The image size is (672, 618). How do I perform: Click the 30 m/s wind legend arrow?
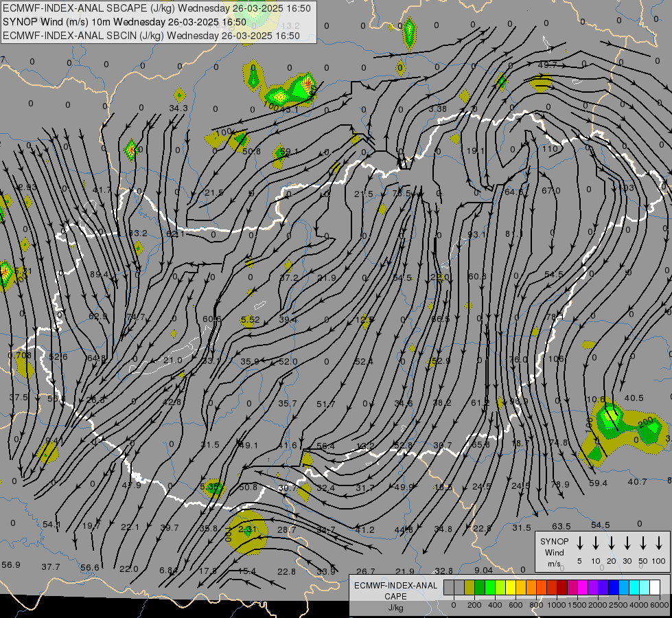pyautogui.click(x=627, y=543)
